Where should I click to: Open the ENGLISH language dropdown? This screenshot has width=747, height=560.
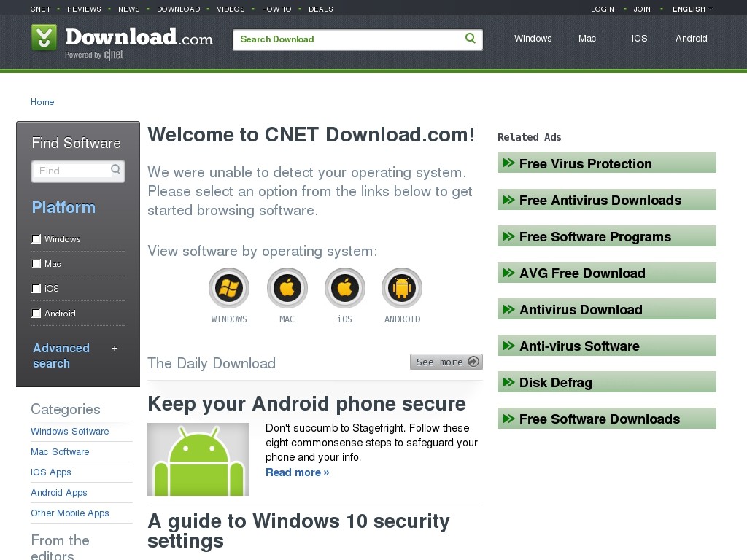coord(692,9)
